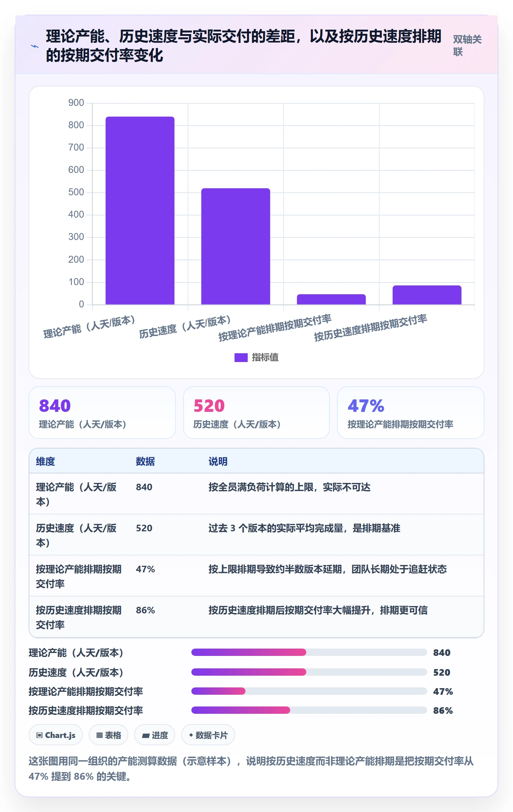Screen dimensions: 513x812
Task: Click the 500 y-axis label
Action: 76,192
